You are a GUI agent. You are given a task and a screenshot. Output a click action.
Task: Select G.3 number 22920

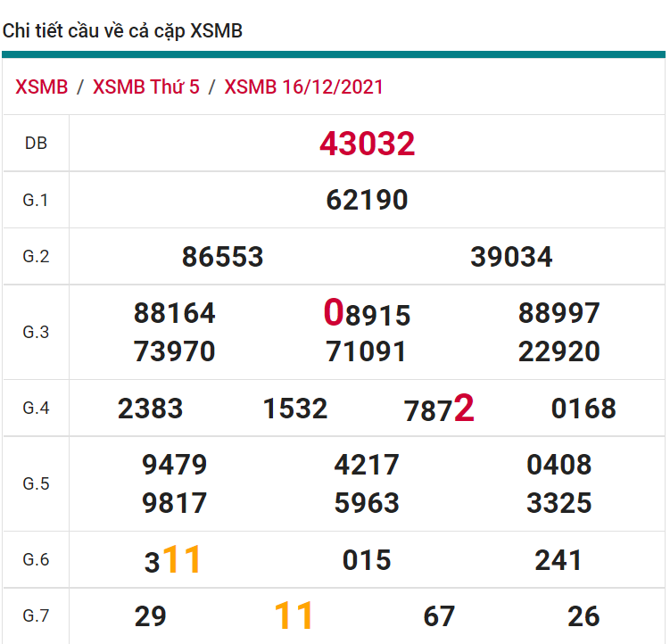[558, 351]
